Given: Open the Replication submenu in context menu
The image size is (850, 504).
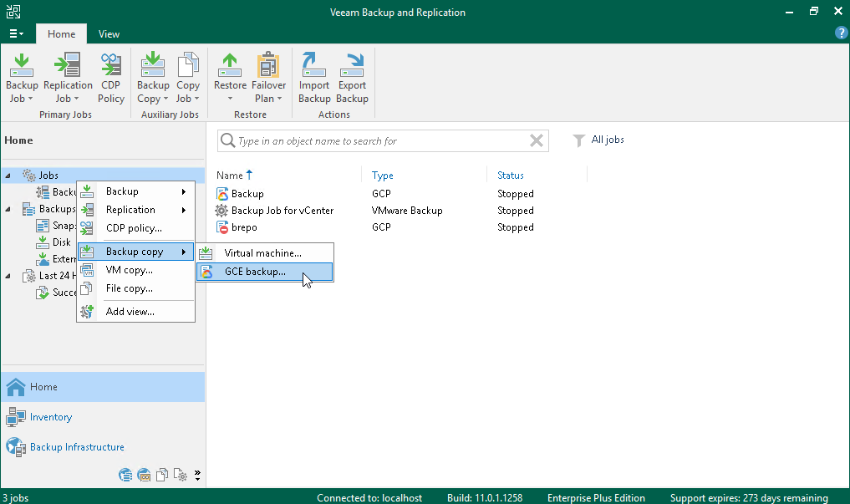Looking at the screenshot, I should tap(135, 210).
